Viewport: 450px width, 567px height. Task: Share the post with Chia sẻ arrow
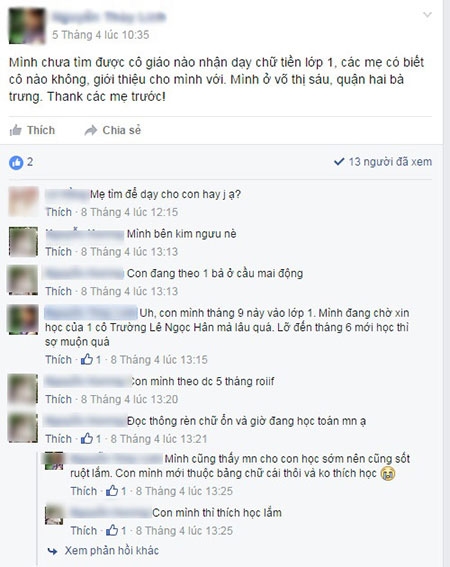click(112, 130)
